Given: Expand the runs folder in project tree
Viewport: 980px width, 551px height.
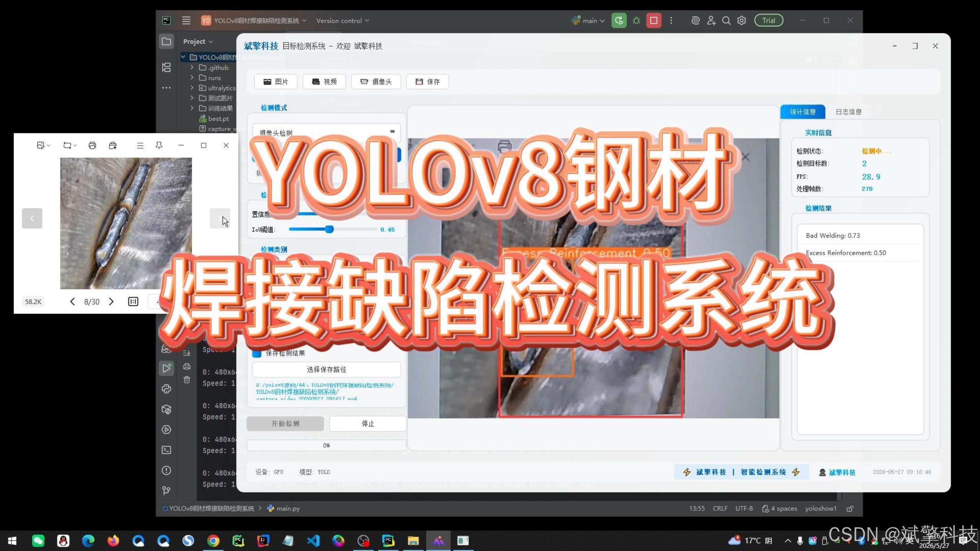Looking at the screenshot, I should tap(192, 78).
